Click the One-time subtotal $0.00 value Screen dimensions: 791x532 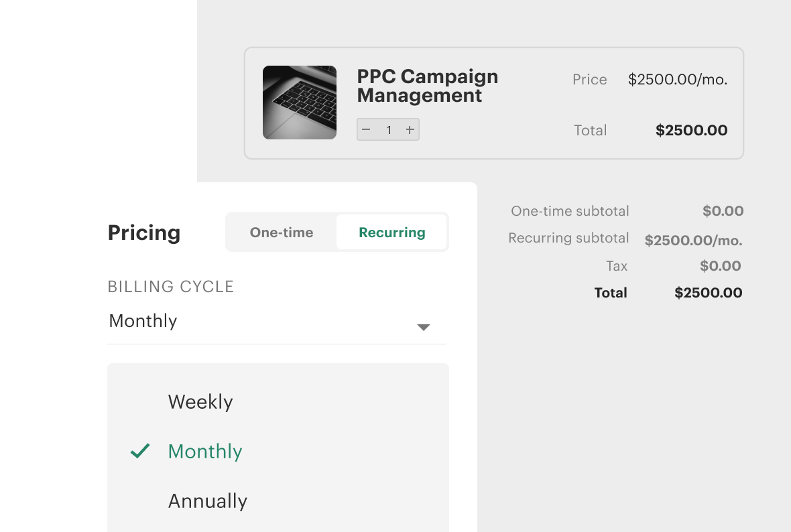coord(723,211)
